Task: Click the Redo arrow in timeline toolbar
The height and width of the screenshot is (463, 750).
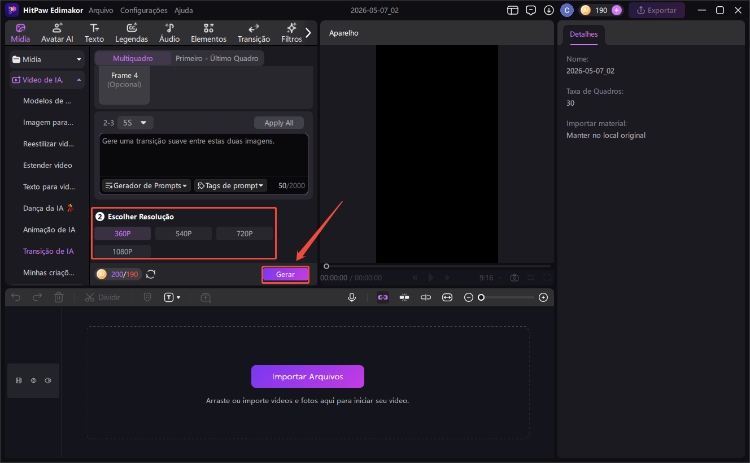Action: point(37,298)
